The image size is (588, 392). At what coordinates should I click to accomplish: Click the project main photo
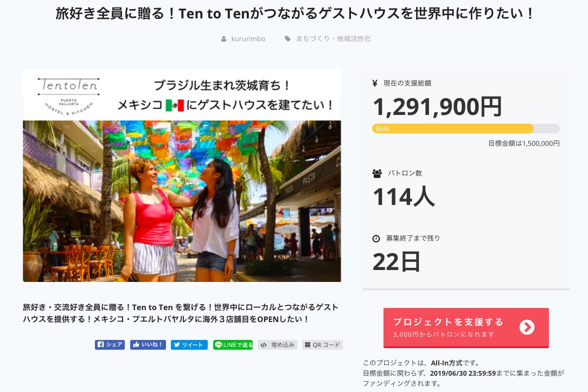tap(182, 201)
